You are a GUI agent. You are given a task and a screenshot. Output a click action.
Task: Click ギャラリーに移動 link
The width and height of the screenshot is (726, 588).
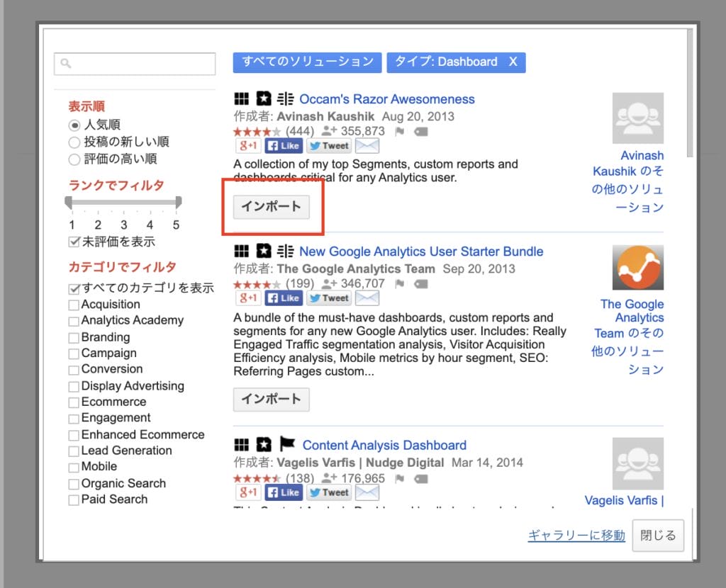coord(576,536)
